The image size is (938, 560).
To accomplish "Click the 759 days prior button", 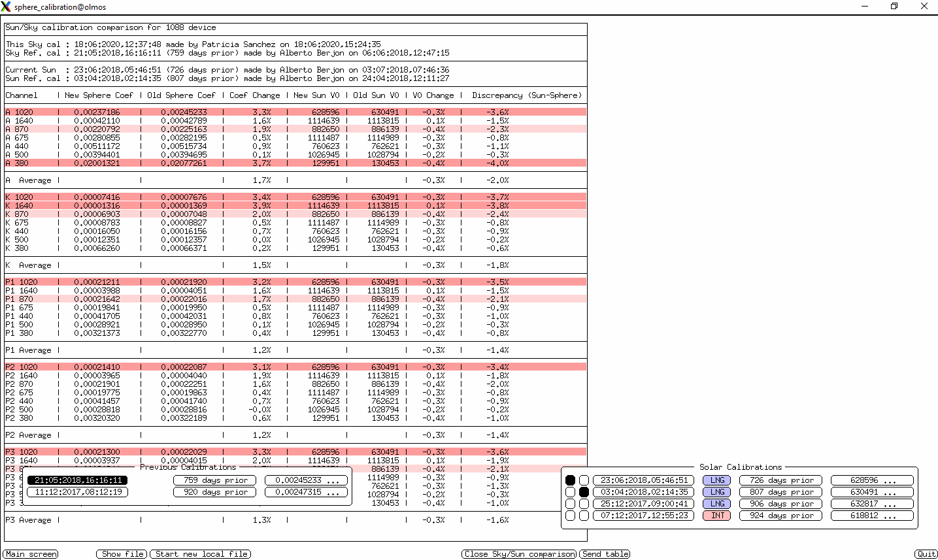I will click(x=215, y=480).
